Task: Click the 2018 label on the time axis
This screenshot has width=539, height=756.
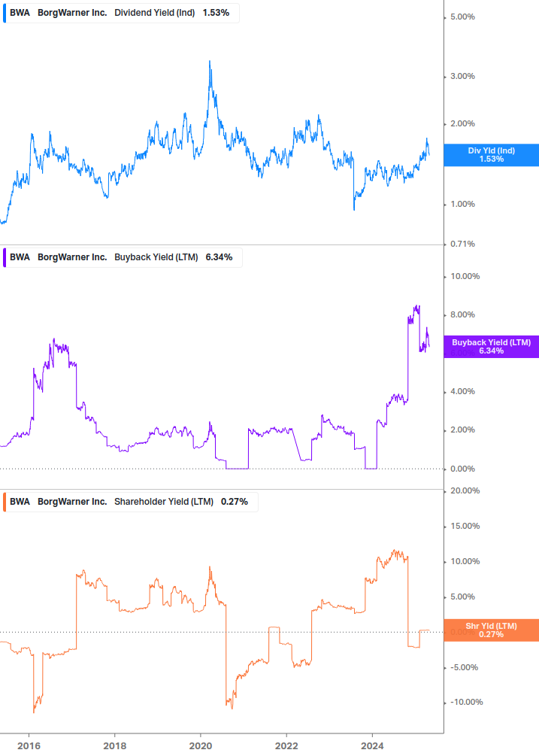Action: click(x=114, y=746)
